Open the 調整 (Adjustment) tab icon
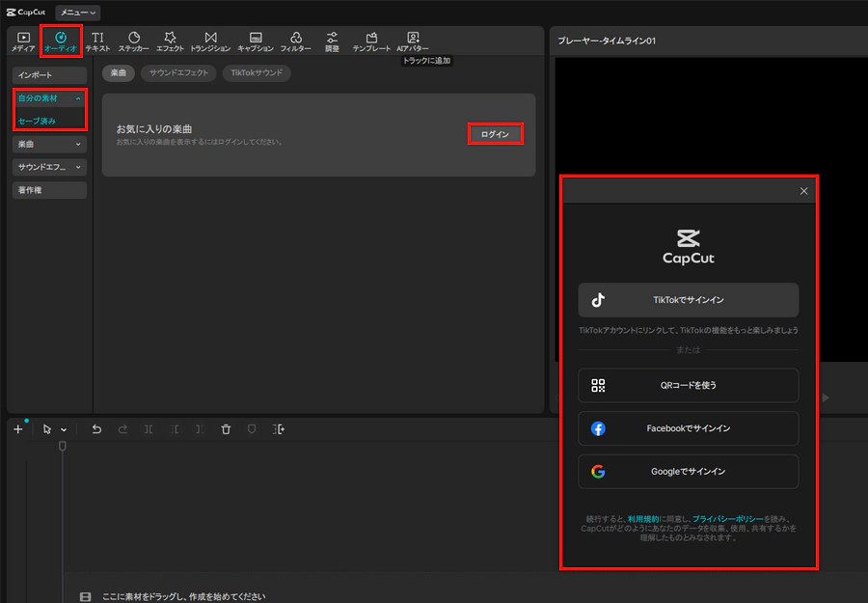This screenshot has width=868, height=603. pos(332,41)
